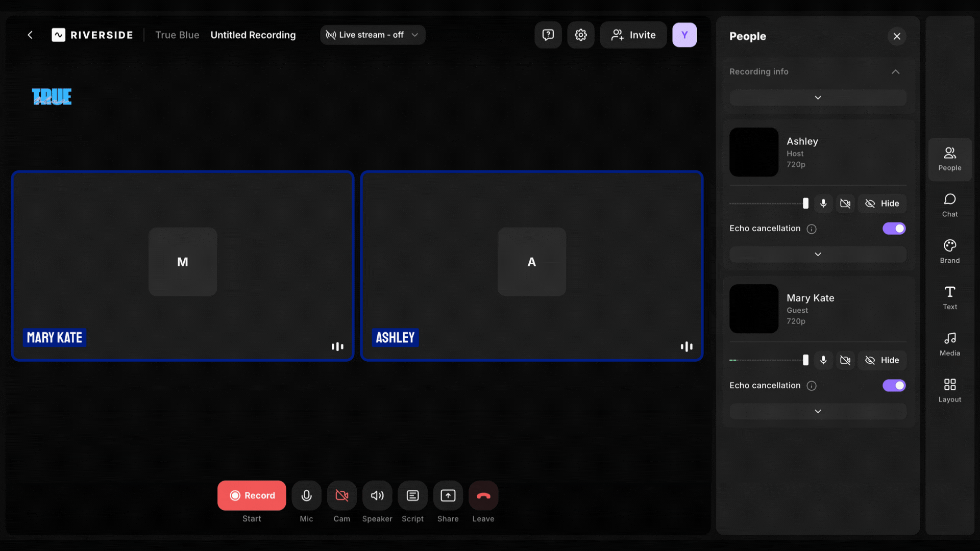980x551 pixels.
Task: Hide Ashley from the recording
Action: point(882,204)
